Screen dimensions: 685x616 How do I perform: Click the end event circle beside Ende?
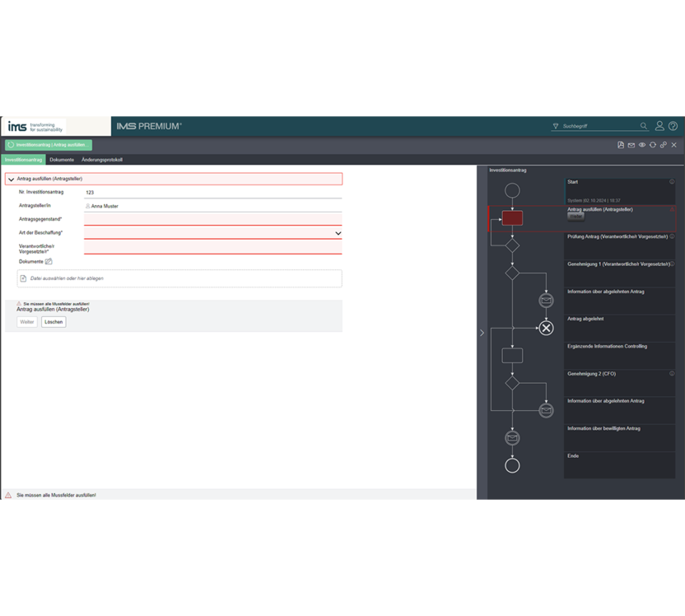(x=512, y=465)
